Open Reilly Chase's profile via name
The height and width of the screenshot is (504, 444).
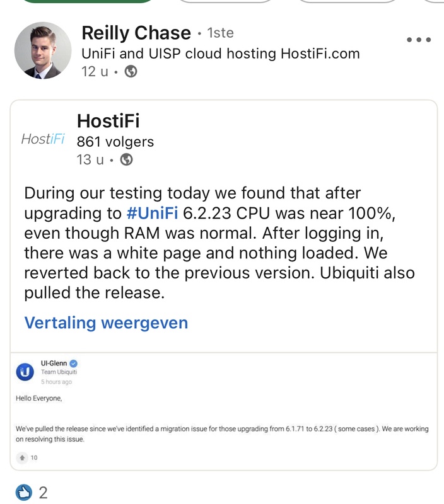(136, 33)
